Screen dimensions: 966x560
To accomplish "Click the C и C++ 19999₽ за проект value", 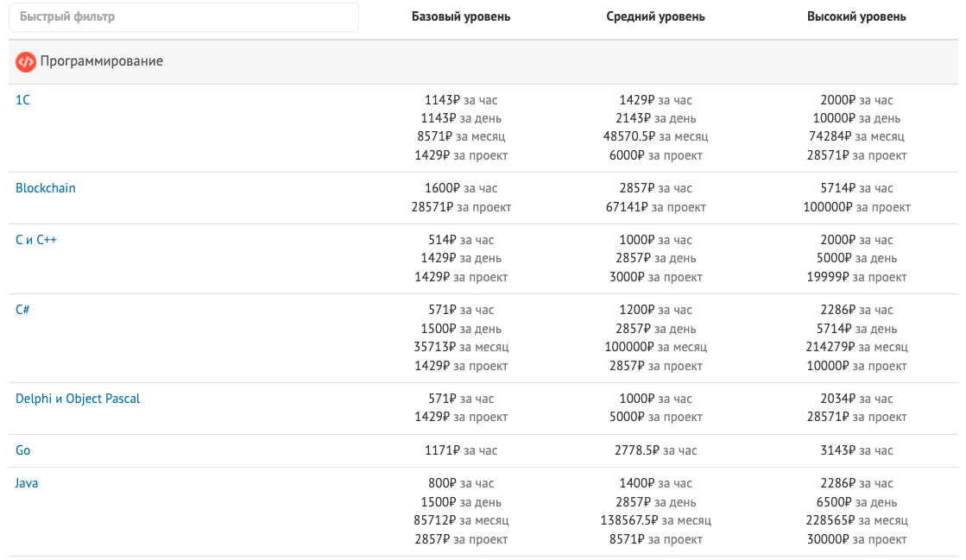I will tap(856, 277).
